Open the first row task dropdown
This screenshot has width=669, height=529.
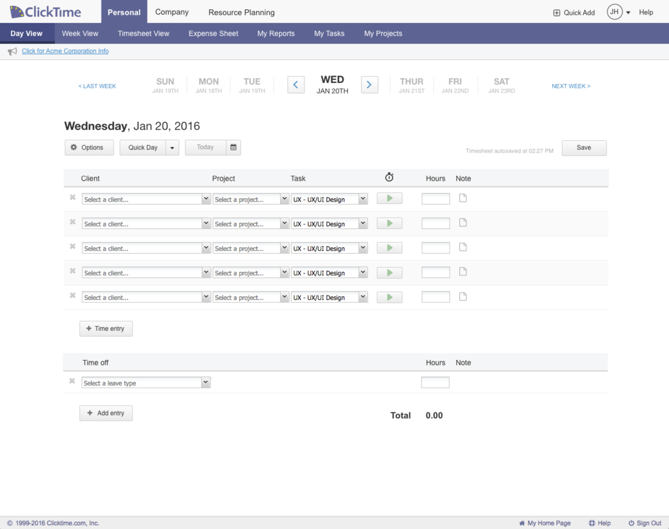point(329,199)
